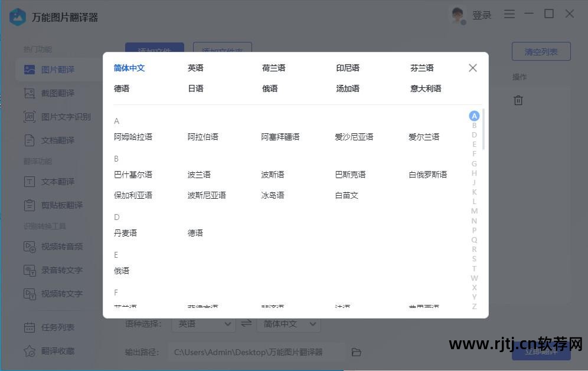Expand the 英语 source language dropdown

pyautogui.click(x=204, y=324)
